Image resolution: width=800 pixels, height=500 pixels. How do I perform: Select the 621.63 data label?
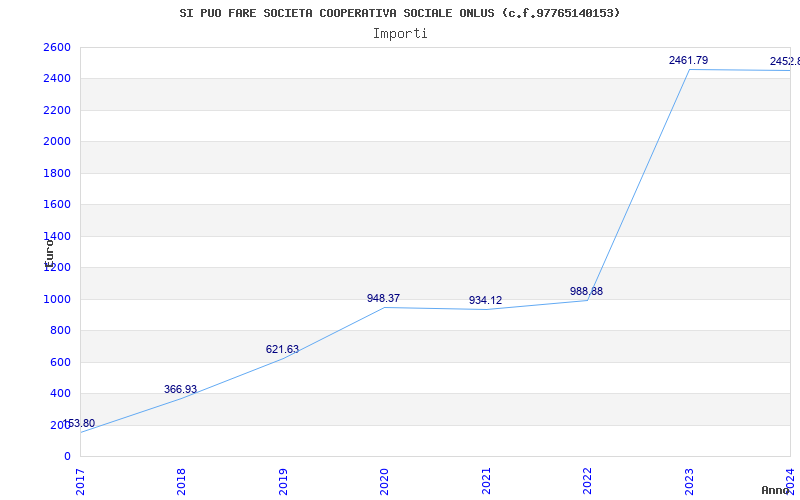coord(282,349)
